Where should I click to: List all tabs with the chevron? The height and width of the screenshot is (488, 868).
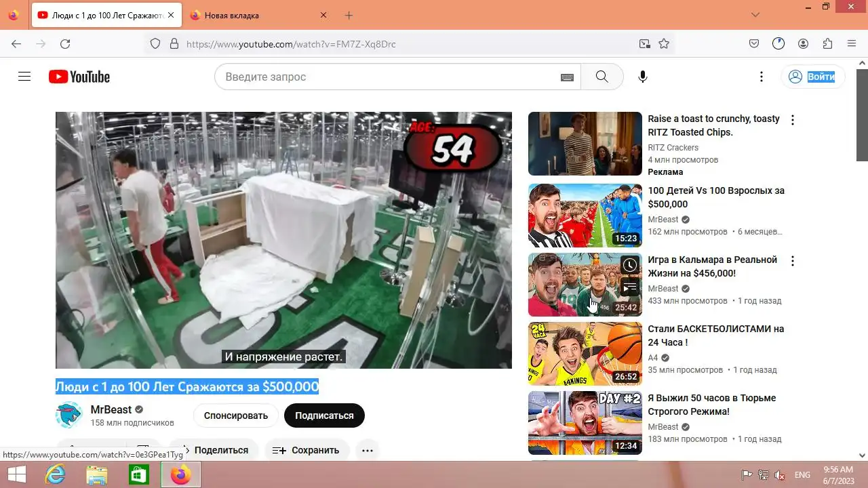click(755, 15)
